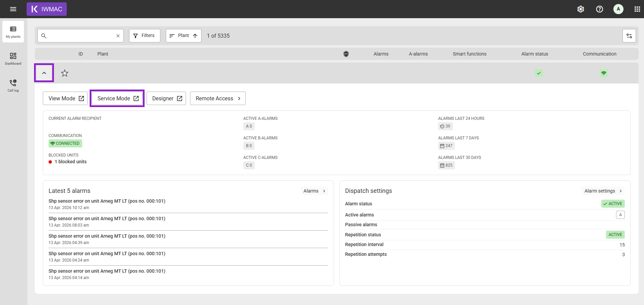
Task: Click the Alarm status column header
Action: [x=534, y=54]
